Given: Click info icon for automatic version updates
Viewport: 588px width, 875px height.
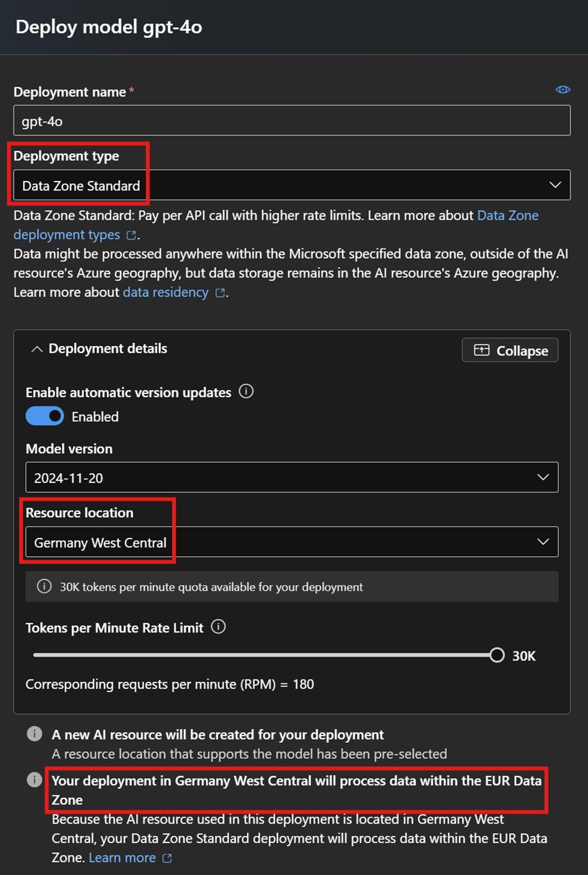Looking at the screenshot, I should (x=246, y=391).
